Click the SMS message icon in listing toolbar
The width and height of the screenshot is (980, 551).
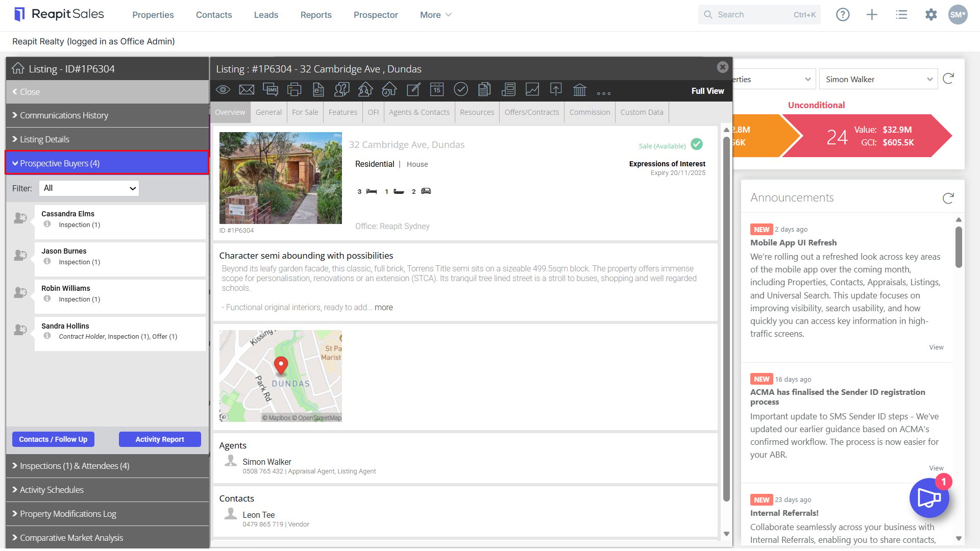click(271, 90)
